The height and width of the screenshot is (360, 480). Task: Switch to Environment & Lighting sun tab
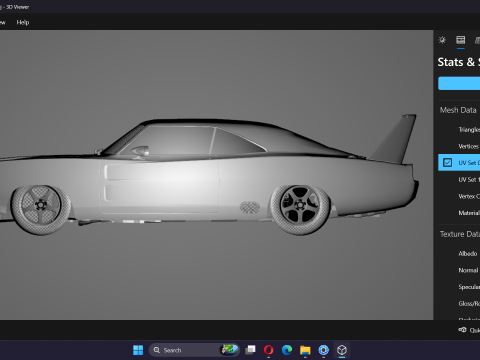(x=442, y=40)
